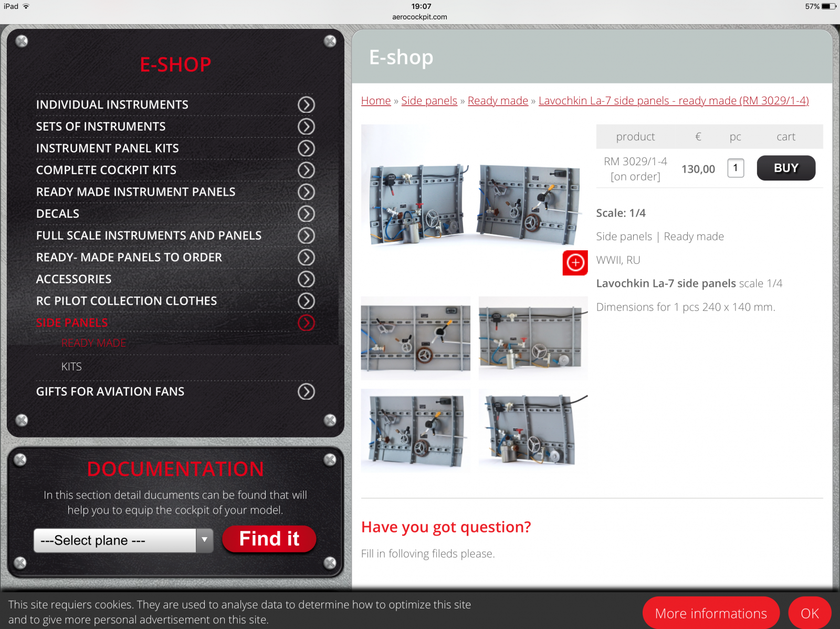Click the Find it button
Image resolution: width=840 pixels, height=629 pixels.
pos(269,539)
